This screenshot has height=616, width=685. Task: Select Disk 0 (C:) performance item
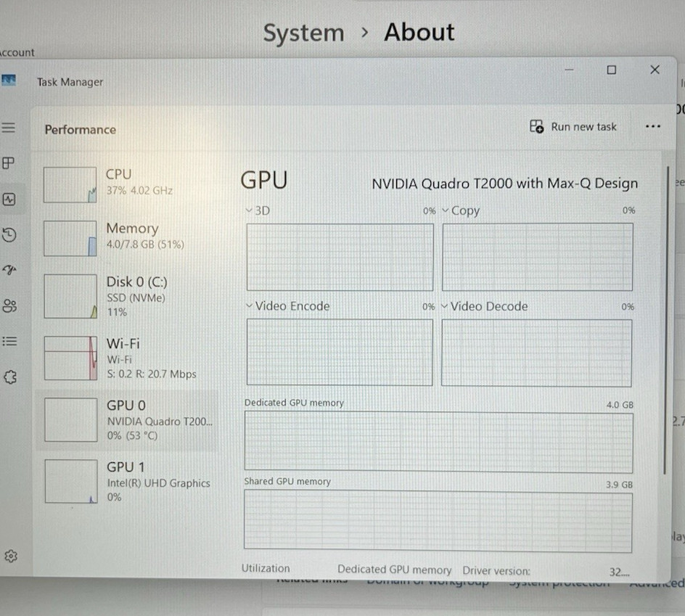pos(127,296)
